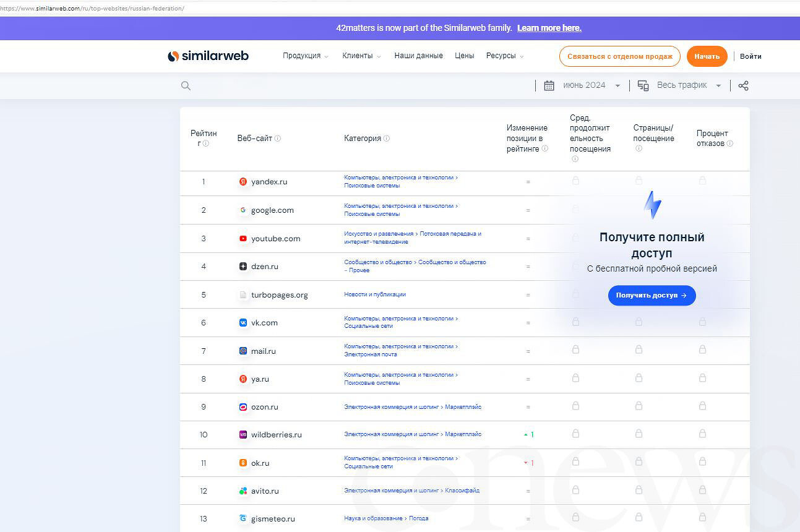Click the ya.ru favicon
The width and height of the screenshot is (800, 532).
point(243,379)
